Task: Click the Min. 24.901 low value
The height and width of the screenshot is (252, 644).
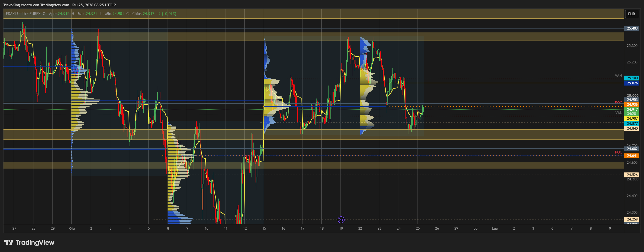Action: 115,14
